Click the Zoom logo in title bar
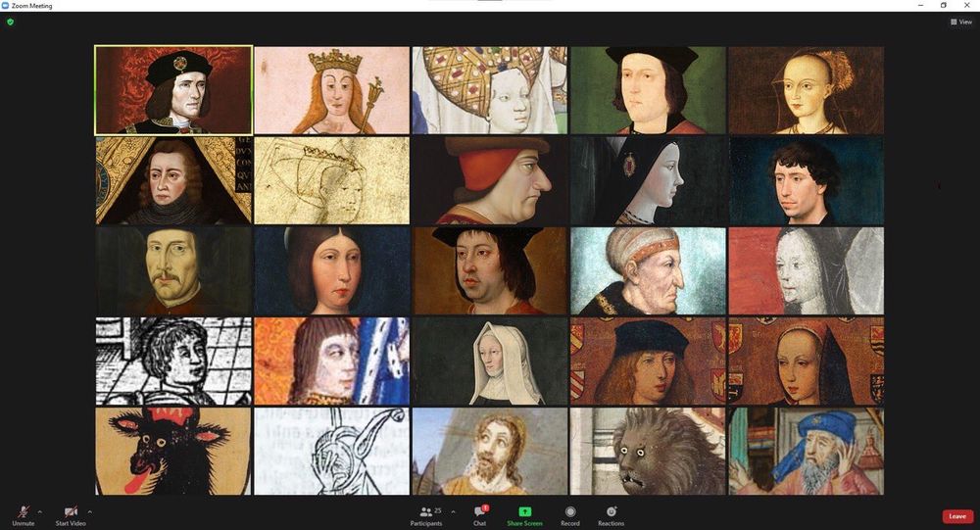980x530 pixels. tap(6, 6)
